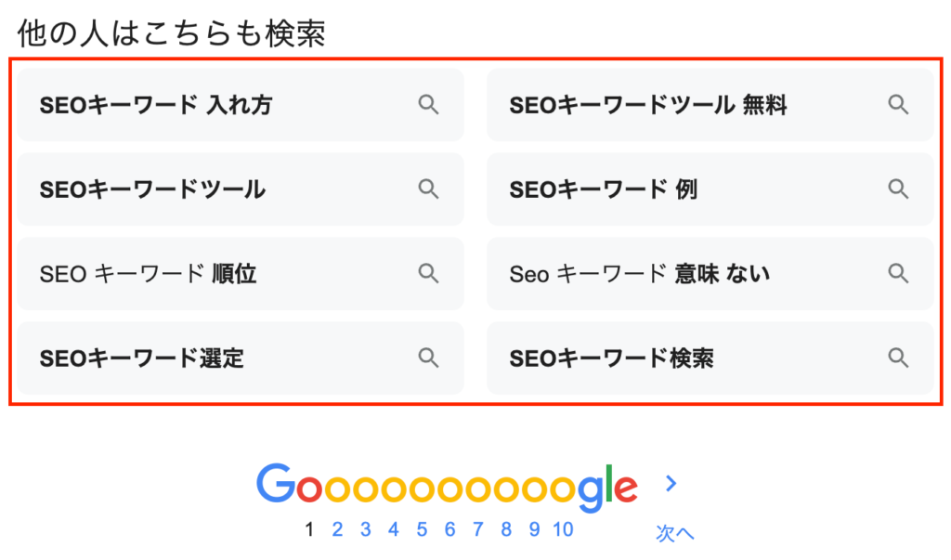
Task: Click search icon beside SEOキーワード検索
Action: click(x=898, y=357)
